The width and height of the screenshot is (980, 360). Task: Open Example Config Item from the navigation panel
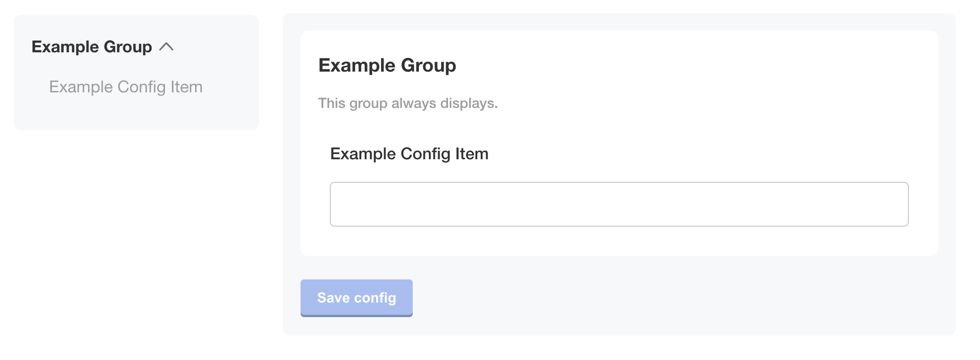coord(126,87)
